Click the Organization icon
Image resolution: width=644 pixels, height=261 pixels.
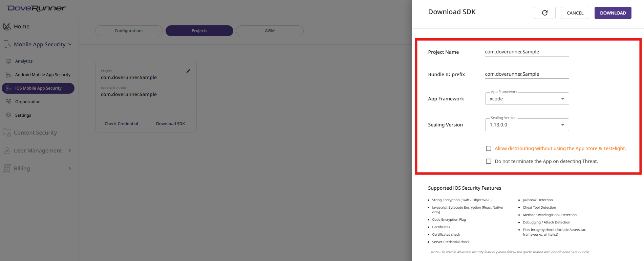click(x=8, y=102)
